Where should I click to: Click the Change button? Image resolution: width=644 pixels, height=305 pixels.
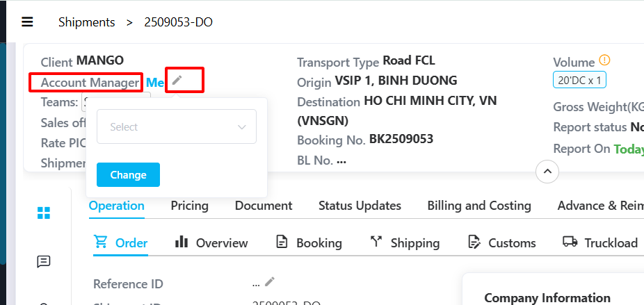point(128,175)
